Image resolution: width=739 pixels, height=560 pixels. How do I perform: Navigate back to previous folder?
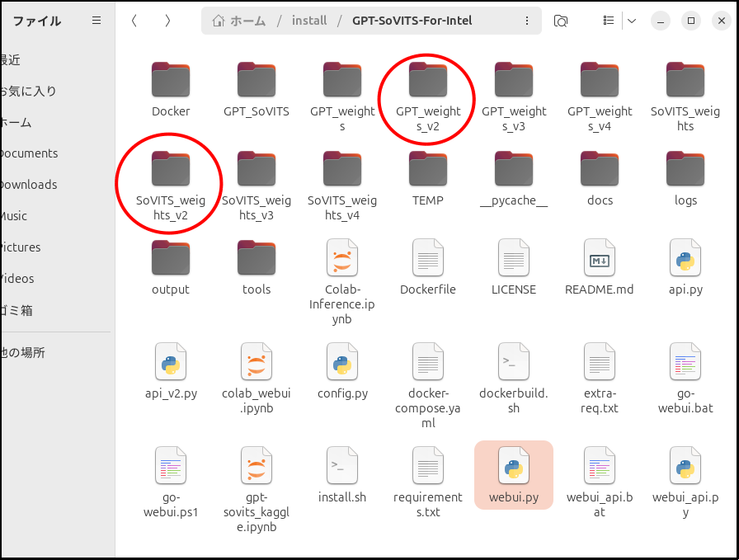pyautogui.click(x=134, y=21)
